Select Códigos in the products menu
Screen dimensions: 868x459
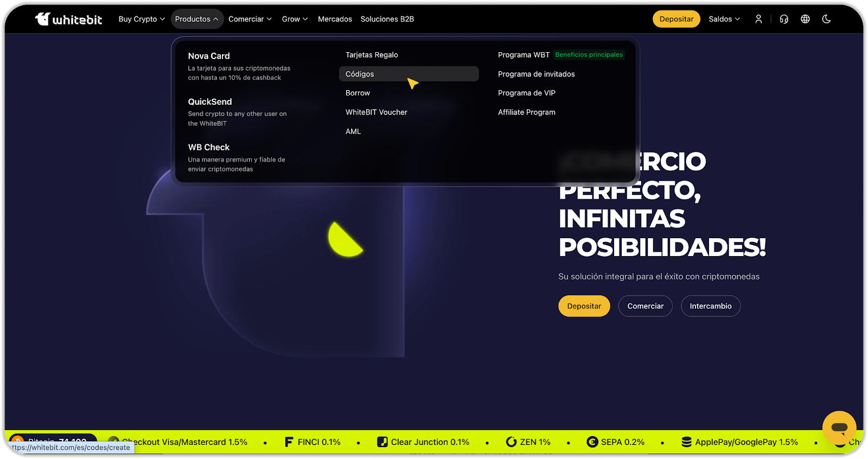(360, 74)
